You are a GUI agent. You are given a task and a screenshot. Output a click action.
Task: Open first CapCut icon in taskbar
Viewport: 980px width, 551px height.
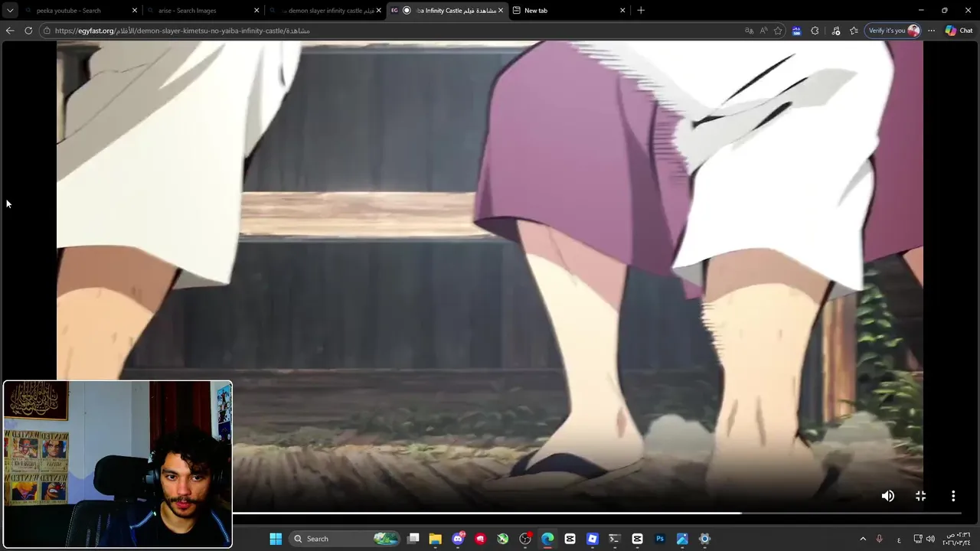coord(570,539)
